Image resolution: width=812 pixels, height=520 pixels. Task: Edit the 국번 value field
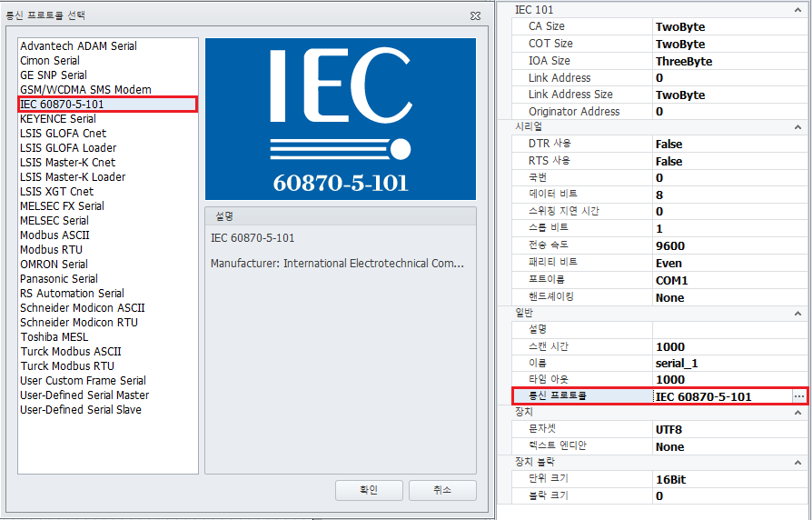click(x=729, y=178)
